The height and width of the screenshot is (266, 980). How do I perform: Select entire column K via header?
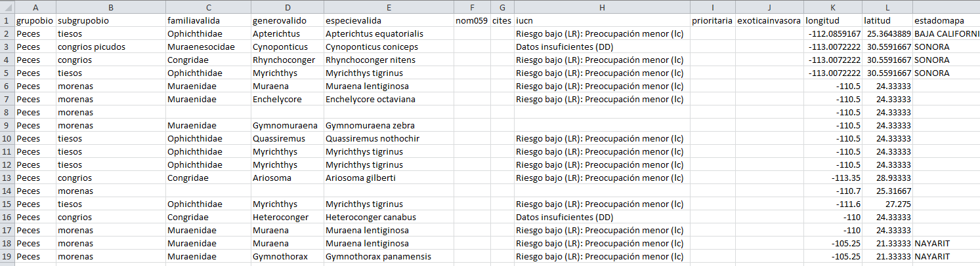(832, 7)
